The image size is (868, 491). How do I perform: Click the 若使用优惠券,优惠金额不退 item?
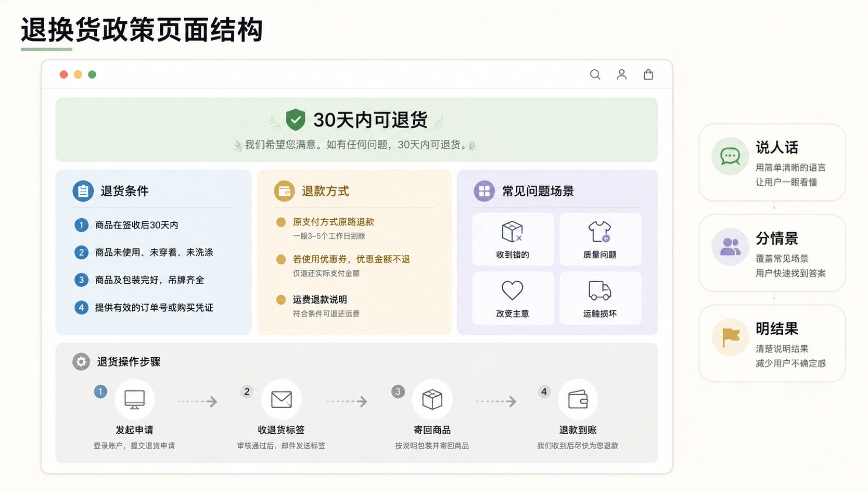(351, 259)
